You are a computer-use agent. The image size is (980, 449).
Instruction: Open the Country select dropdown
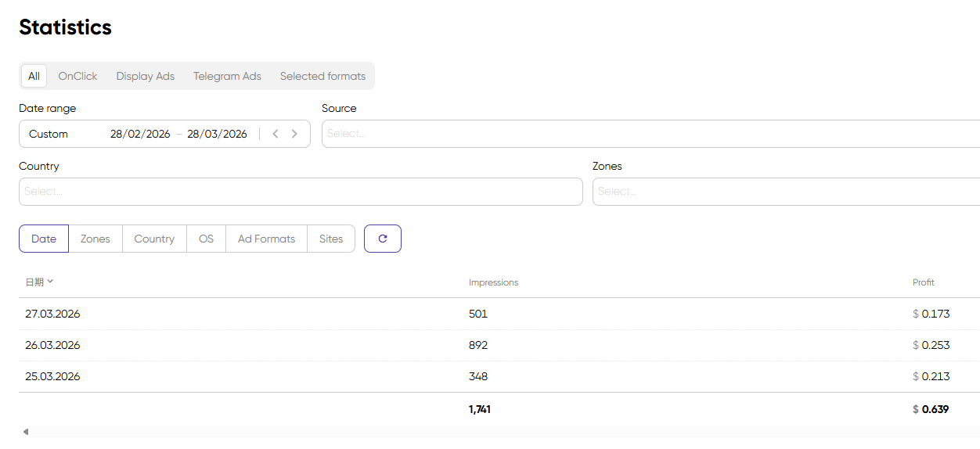[x=301, y=192]
